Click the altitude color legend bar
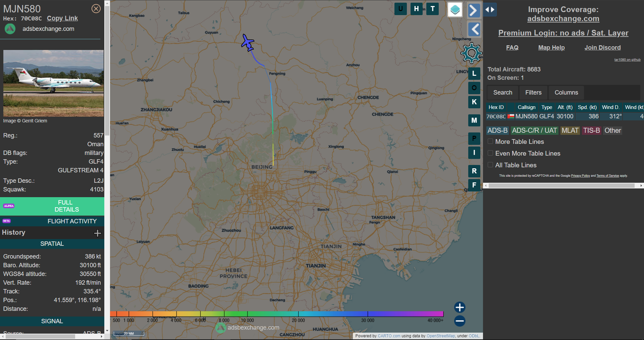Image resolution: width=644 pixels, height=340 pixels. point(277,314)
